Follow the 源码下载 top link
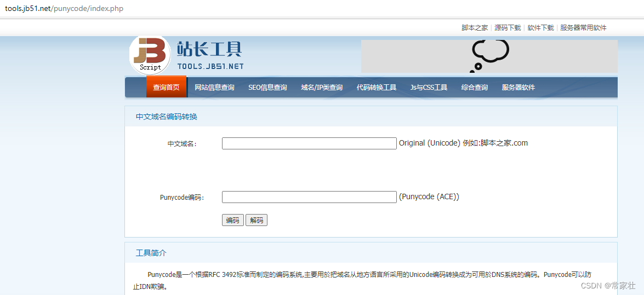 [508, 28]
